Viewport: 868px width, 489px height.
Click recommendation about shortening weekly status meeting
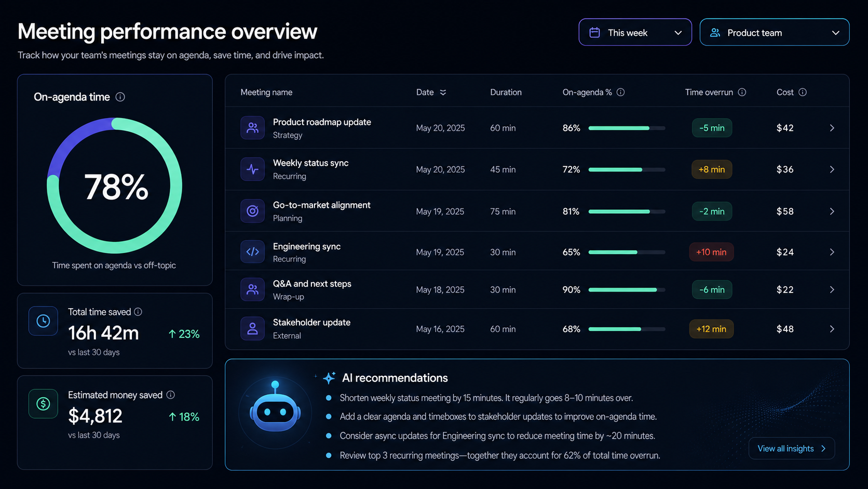coord(486,398)
